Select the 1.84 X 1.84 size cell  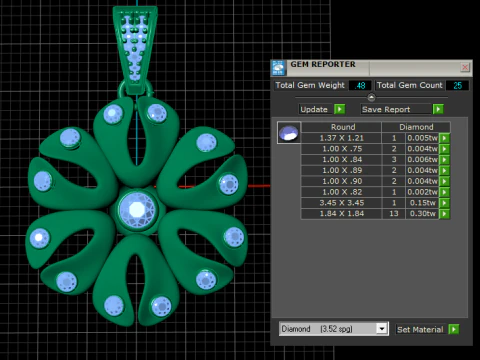341,214
